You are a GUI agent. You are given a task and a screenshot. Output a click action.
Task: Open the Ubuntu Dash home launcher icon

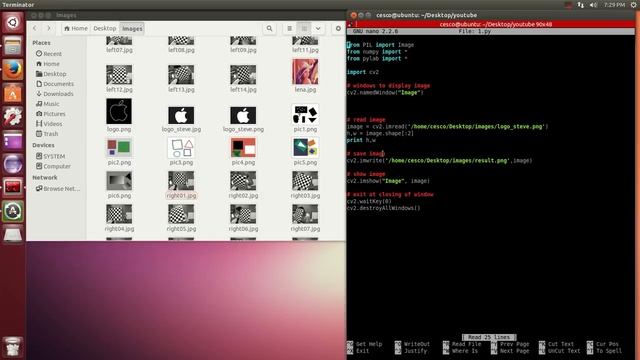(x=13, y=22)
